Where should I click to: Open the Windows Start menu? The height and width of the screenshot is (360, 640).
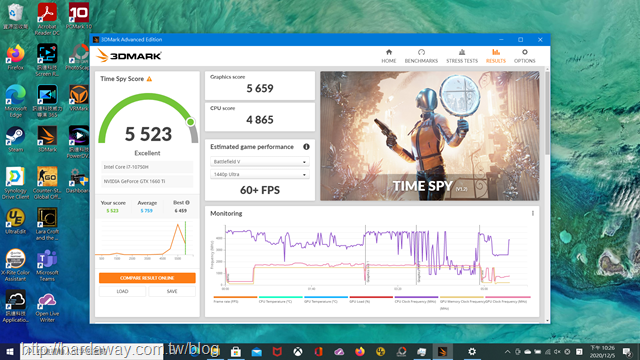10,351
